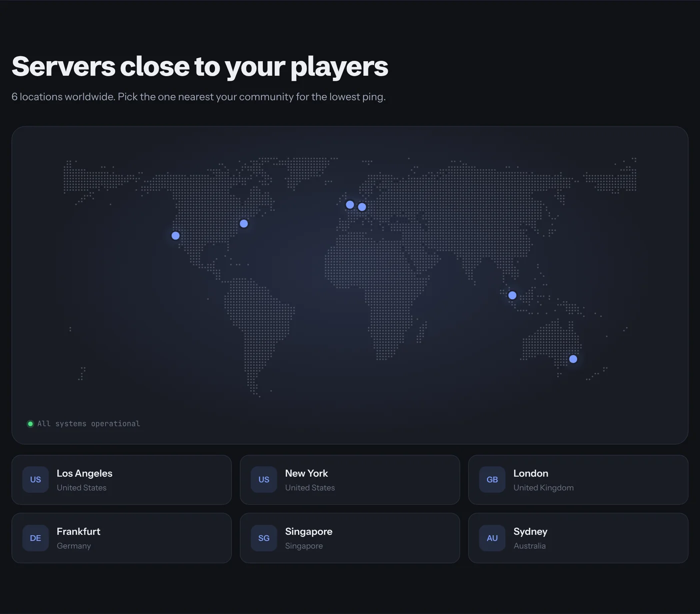Select the "United Kingdom" country label
This screenshot has height=614, width=700.
click(543, 488)
